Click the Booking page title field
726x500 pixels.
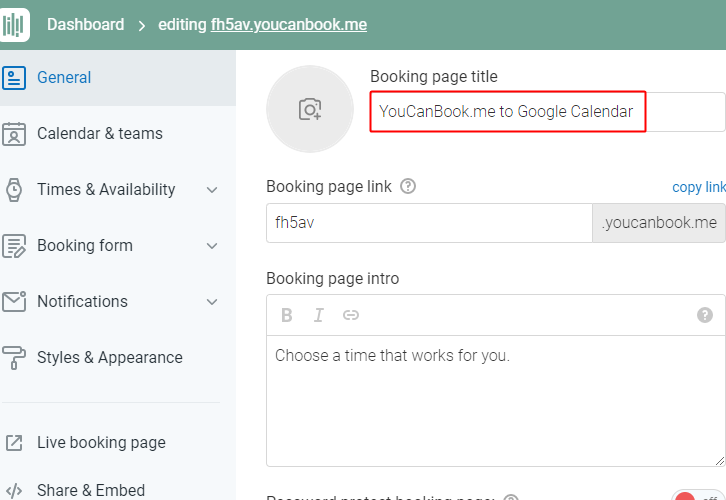[x=548, y=112]
